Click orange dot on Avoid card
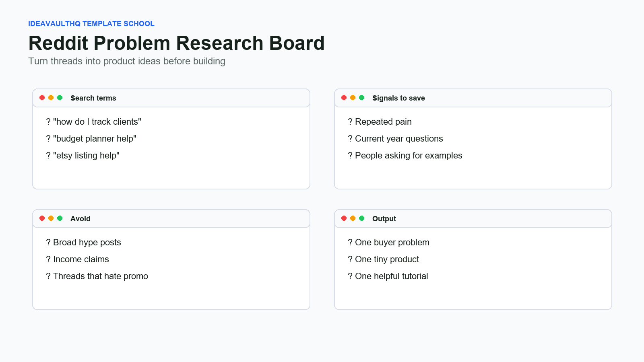The height and width of the screenshot is (362, 644). 51,218
